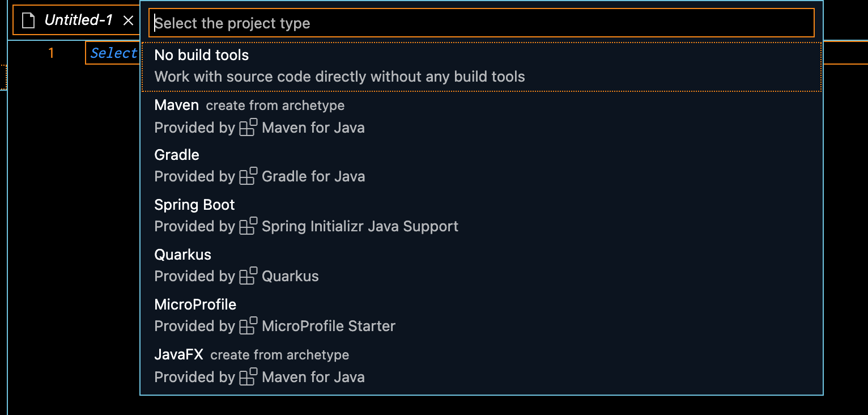Pick the JavaFX project type
Image resolution: width=868 pixels, height=415 pixels.
pyautogui.click(x=178, y=355)
